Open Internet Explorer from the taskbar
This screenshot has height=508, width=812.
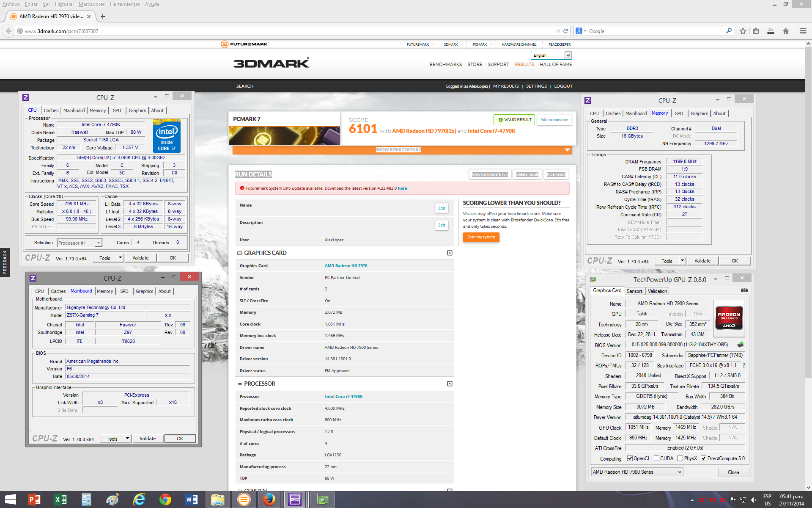coord(139,500)
